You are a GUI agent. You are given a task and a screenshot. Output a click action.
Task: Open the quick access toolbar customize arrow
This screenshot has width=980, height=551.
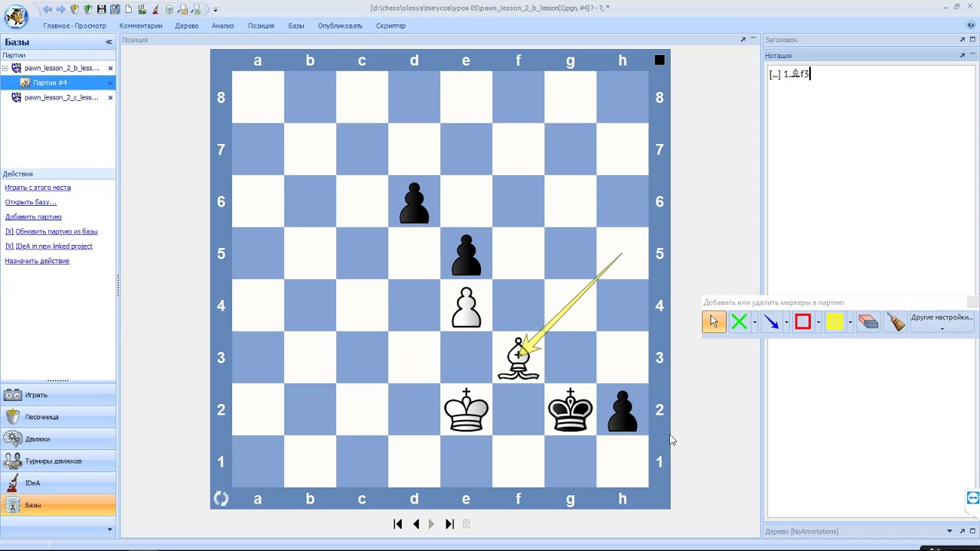[x=215, y=10]
